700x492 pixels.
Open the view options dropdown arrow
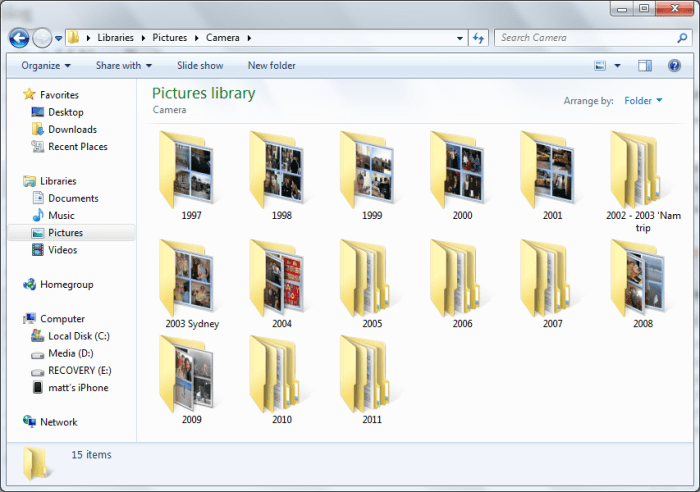point(617,66)
